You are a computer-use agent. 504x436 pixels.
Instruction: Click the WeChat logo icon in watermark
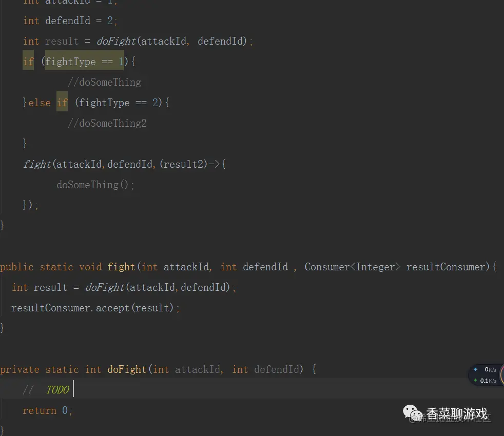413,412
